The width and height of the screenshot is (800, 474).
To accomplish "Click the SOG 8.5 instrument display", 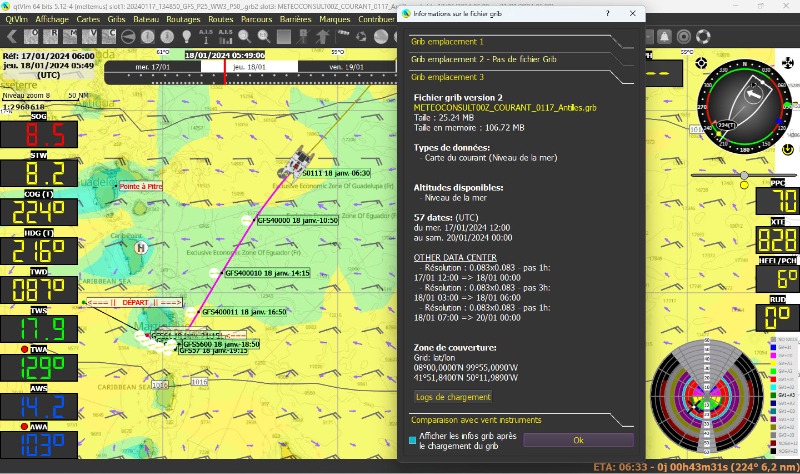I will (x=39, y=135).
